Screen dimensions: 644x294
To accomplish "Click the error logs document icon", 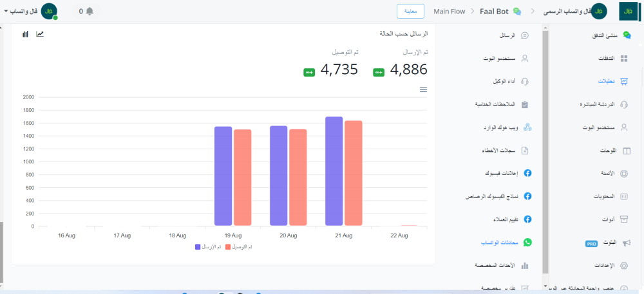I will (526, 151).
